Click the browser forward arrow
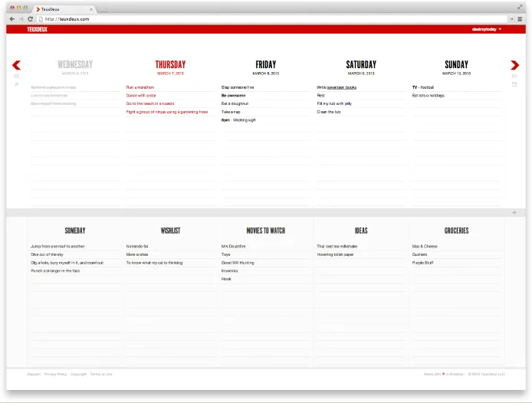 21,19
